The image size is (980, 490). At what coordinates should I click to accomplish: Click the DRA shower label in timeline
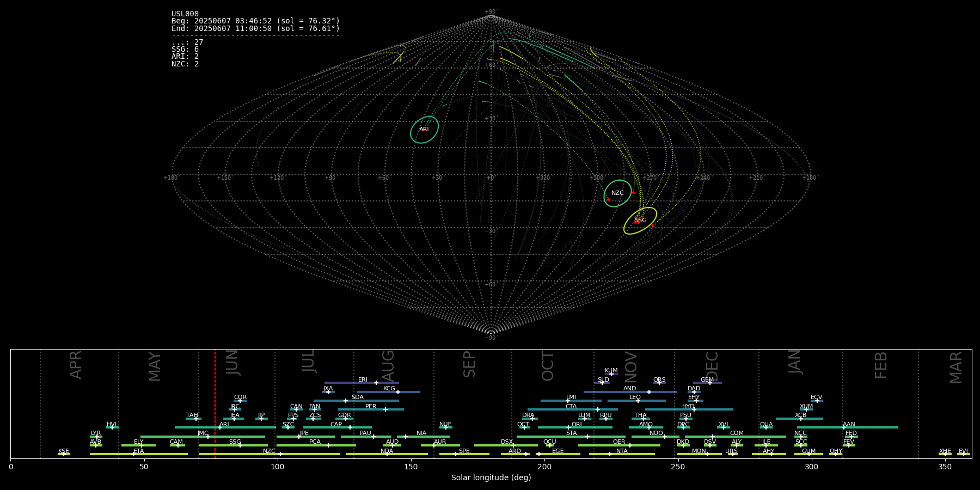click(528, 415)
